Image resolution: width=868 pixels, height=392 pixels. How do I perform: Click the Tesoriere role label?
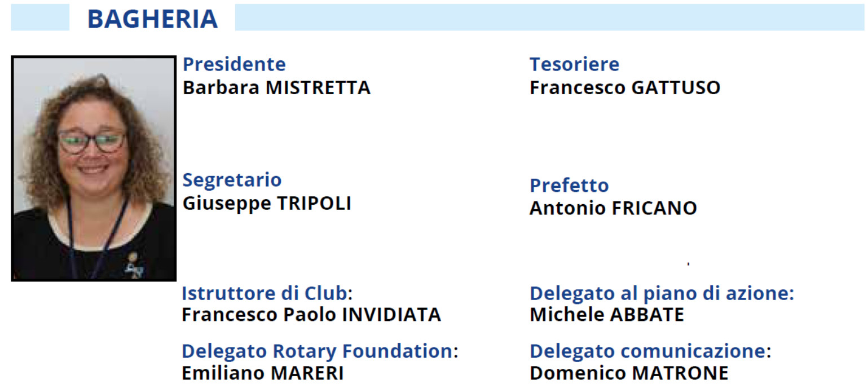[574, 64]
